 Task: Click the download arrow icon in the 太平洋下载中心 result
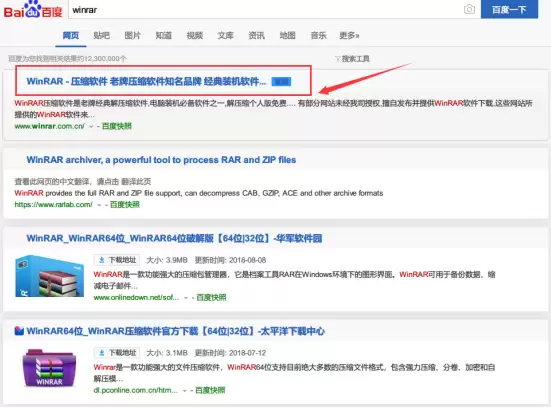pos(102,352)
